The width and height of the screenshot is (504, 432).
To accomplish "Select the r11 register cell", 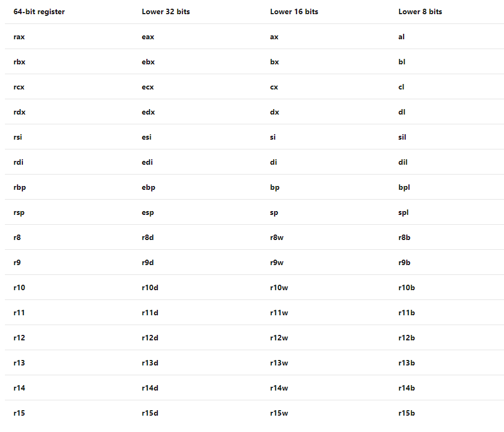I will (x=19, y=313).
